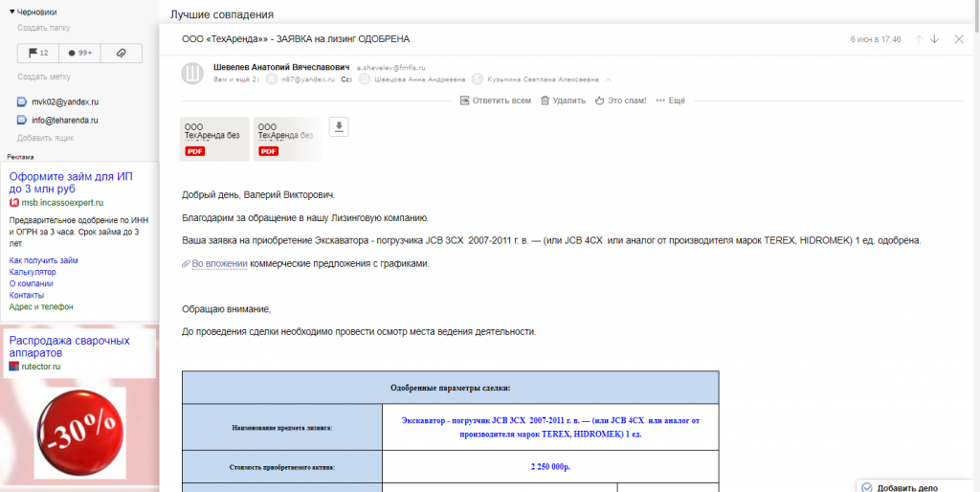Click the Наименование предмета лизинга cell
This screenshot has height=492, width=980.
pyautogui.click(x=282, y=428)
